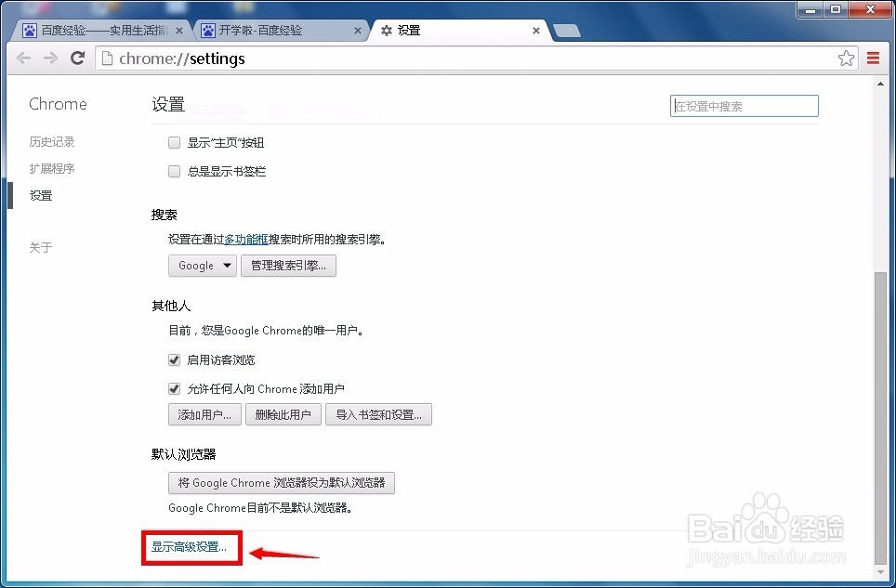Click the scrollbar up arrow
This screenshot has width=896, height=588.
tap(880, 84)
